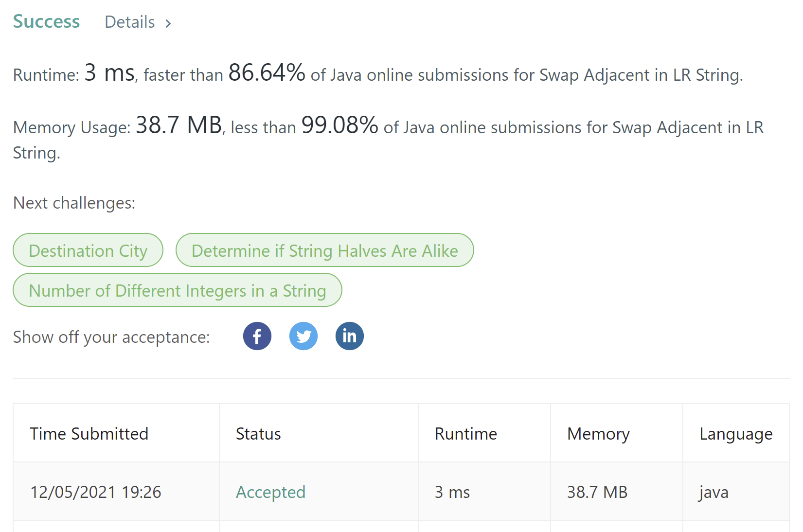
Task: Click the Runtime column header
Action: point(465,433)
